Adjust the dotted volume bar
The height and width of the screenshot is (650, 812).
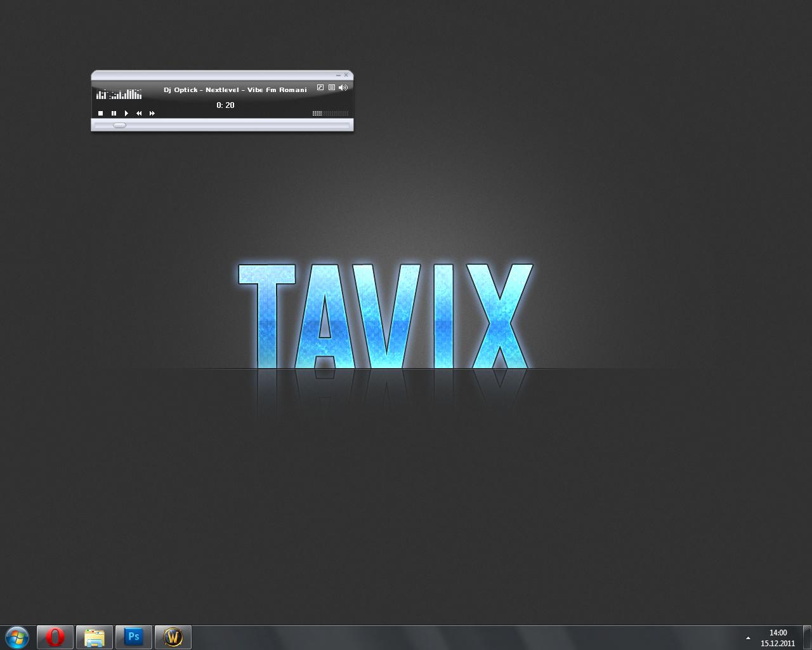[x=331, y=113]
